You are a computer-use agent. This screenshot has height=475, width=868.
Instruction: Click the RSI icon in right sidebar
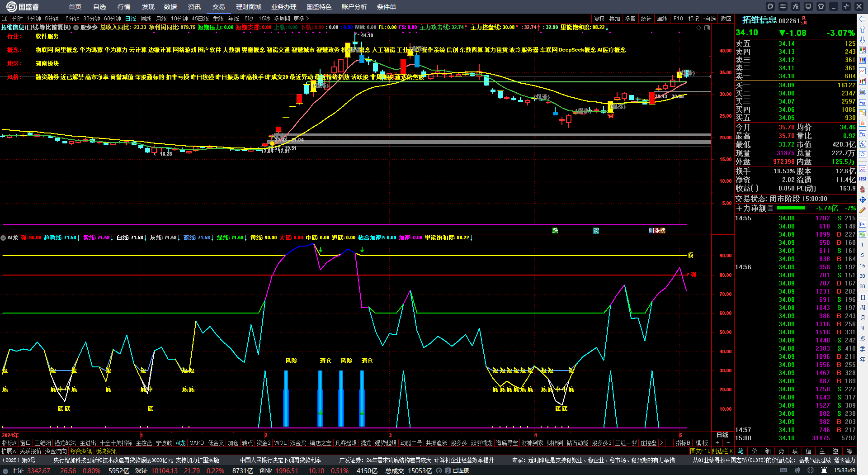coord(863,179)
